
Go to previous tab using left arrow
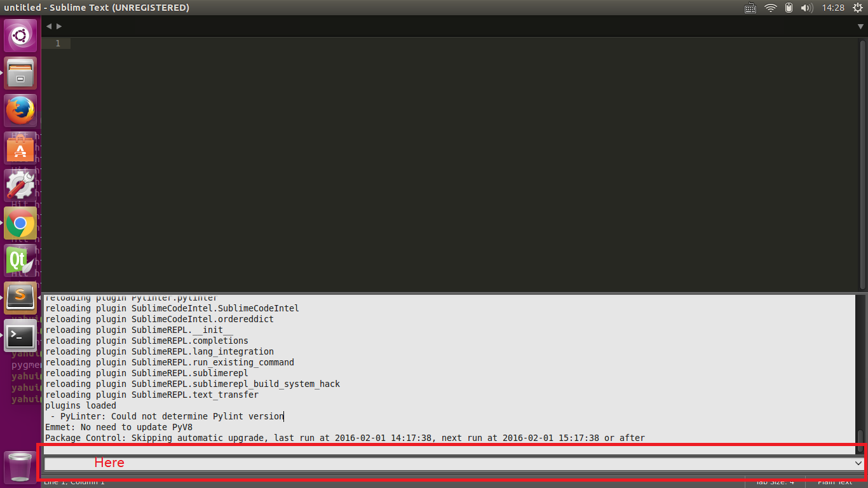pos(49,26)
